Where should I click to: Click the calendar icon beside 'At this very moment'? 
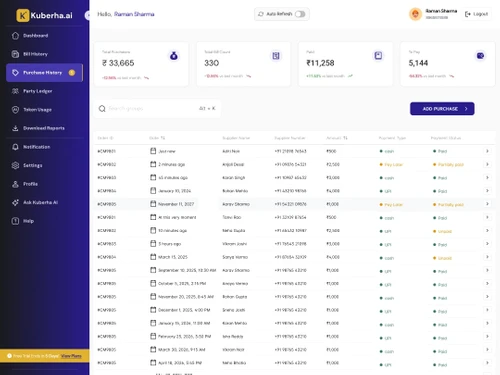(153, 217)
